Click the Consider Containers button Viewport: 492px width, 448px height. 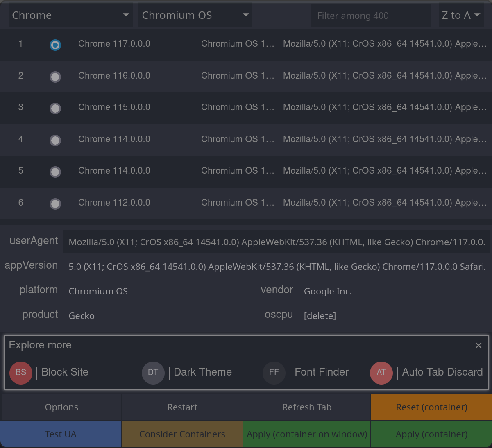[182, 434]
